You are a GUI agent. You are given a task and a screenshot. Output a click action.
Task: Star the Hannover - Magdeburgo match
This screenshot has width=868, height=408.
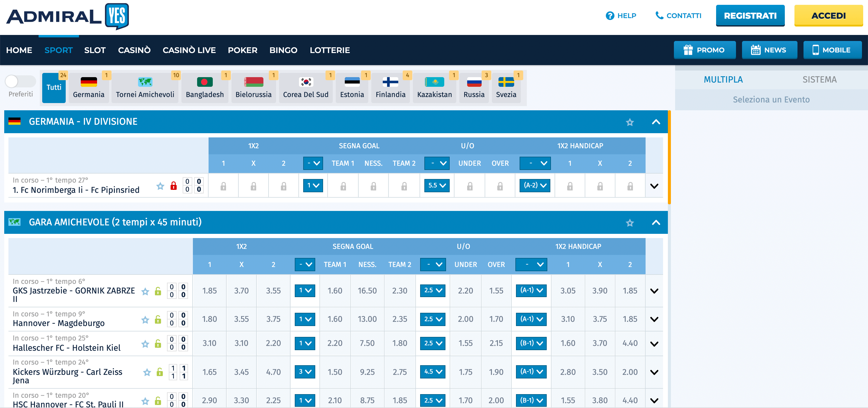tap(145, 319)
